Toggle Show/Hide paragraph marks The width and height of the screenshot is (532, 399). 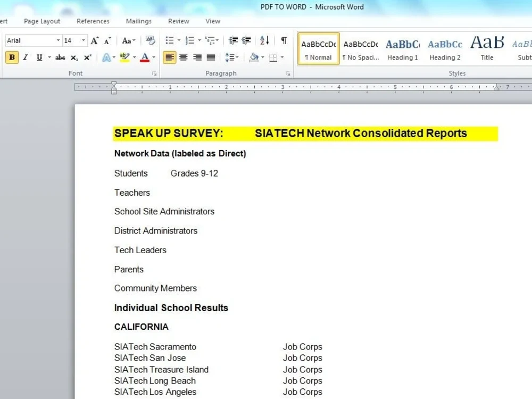tap(284, 40)
